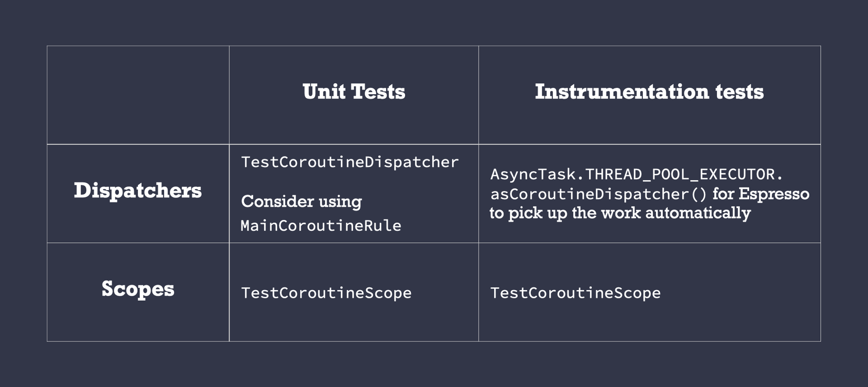Select the "Dispatchers" row label
868x387 pixels.
(x=138, y=191)
